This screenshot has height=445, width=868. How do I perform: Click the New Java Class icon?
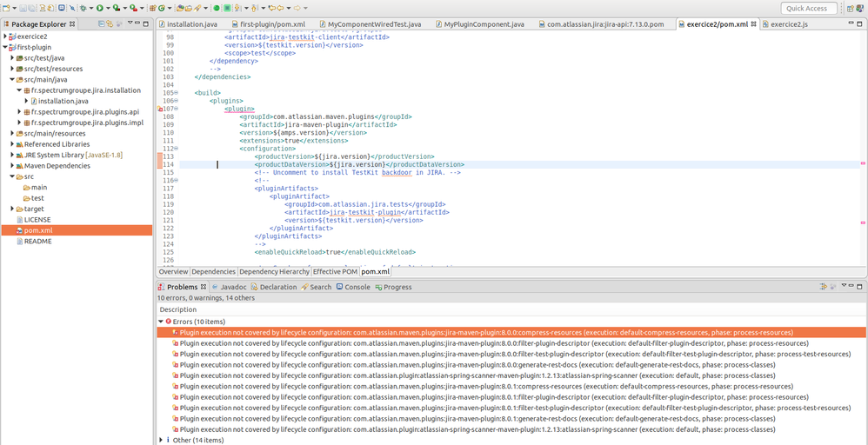[161, 8]
